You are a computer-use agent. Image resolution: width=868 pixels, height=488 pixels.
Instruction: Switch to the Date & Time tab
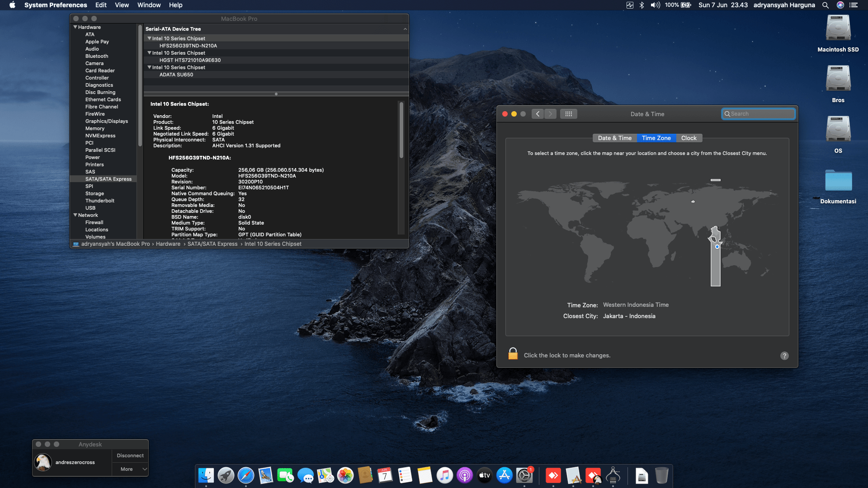click(x=614, y=138)
